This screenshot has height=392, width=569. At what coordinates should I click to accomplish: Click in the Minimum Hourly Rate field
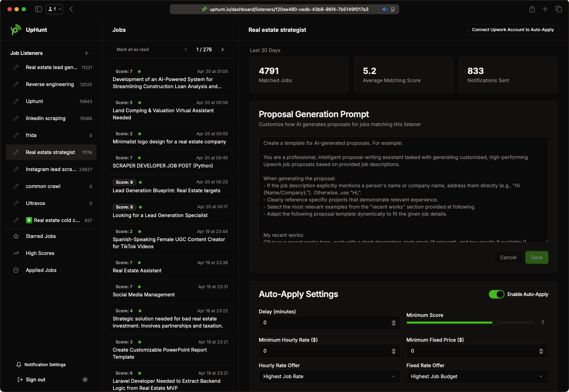(x=330, y=351)
